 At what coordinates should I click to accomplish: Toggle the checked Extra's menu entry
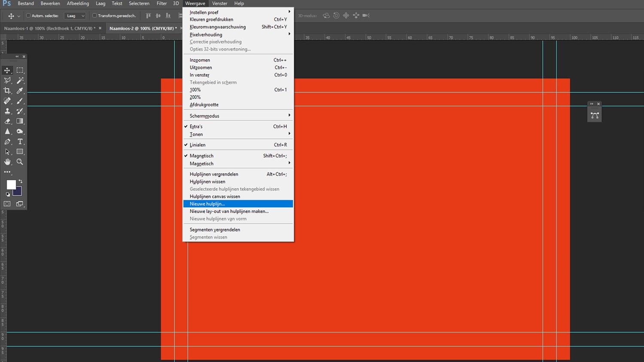(238, 127)
